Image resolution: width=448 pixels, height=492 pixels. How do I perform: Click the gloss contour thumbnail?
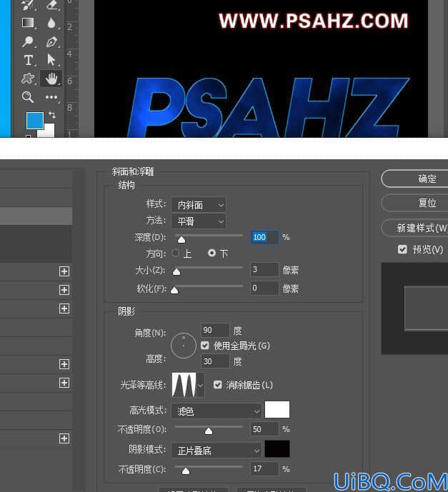(184, 385)
